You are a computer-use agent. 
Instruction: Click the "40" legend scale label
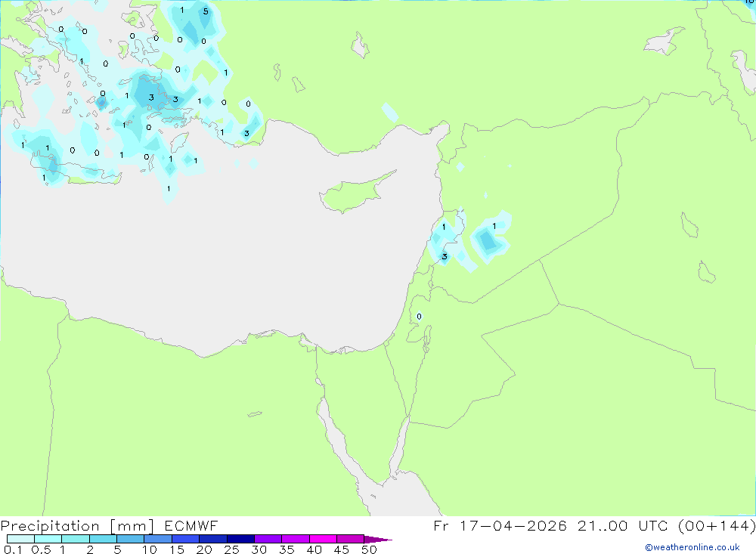click(314, 549)
